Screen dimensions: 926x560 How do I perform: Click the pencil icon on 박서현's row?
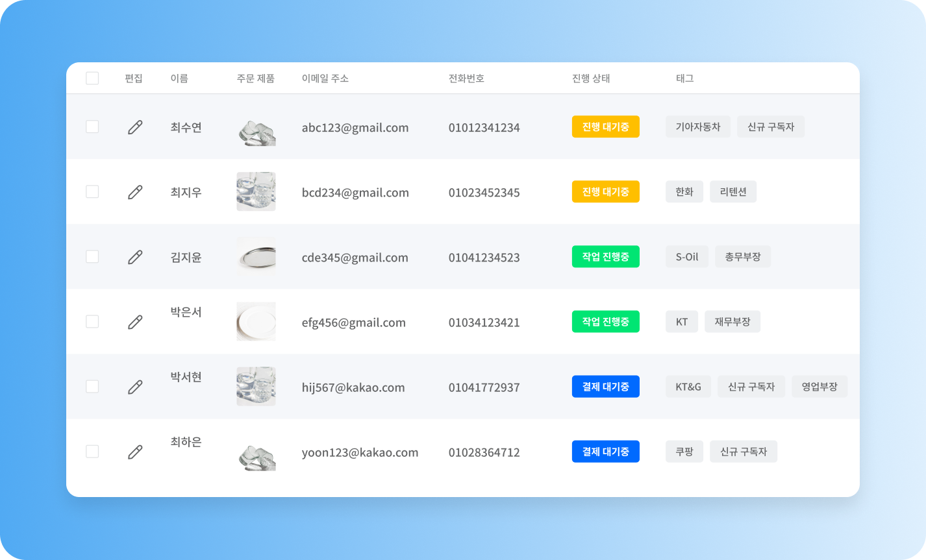tap(134, 386)
